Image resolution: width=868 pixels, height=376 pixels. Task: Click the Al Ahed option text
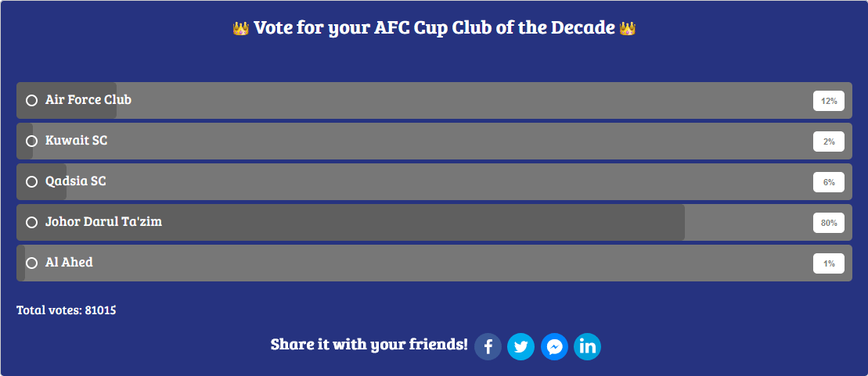[x=69, y=263]
